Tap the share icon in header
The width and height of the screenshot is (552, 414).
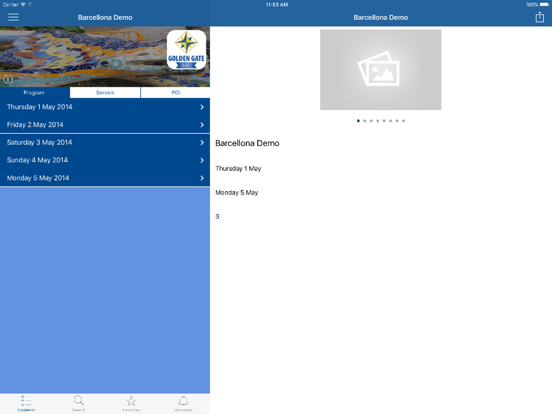[x=539, y=17]
